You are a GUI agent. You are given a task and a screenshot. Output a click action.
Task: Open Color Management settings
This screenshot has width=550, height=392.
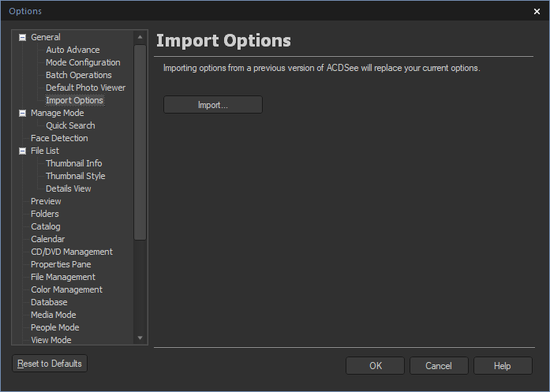coord(66,289)
